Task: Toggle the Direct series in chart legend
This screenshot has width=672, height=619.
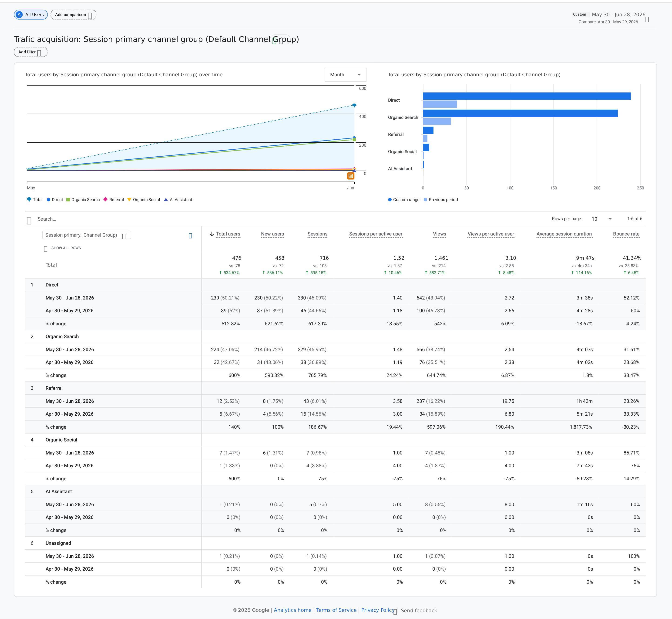Action: [55, 200]
